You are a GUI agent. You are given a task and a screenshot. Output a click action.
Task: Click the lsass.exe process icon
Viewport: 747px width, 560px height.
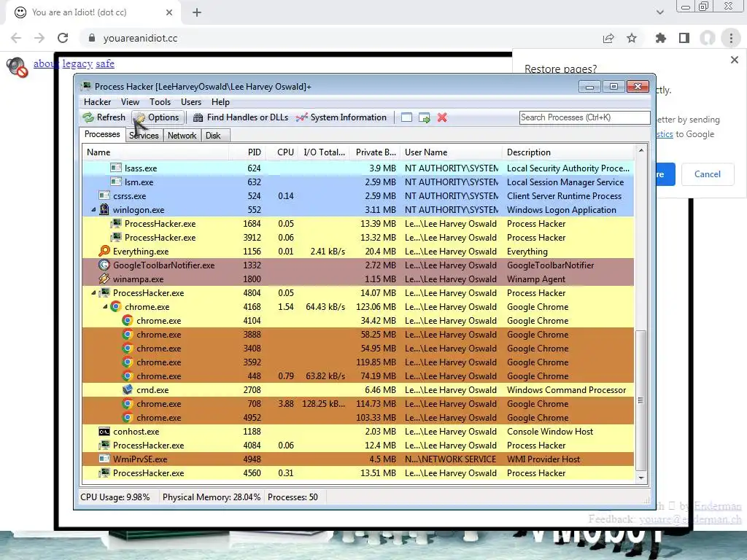(x=116, y=168)
